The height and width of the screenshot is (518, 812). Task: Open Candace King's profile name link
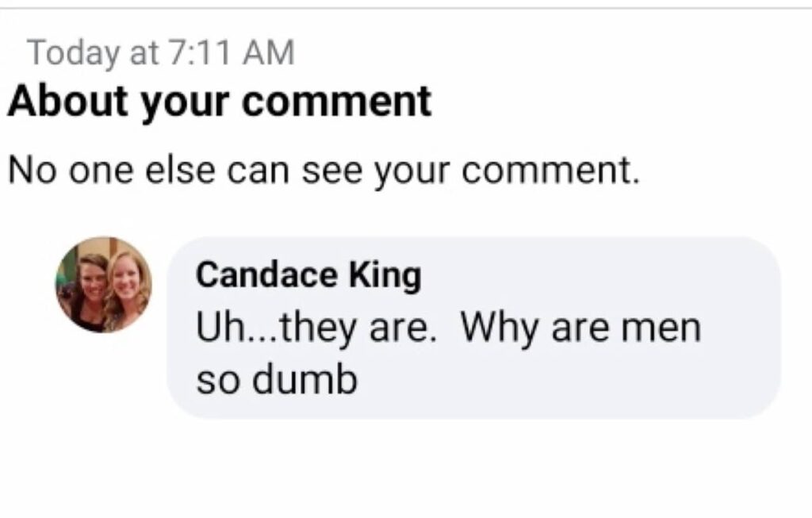pyautogui.click(x=308, y=275)
